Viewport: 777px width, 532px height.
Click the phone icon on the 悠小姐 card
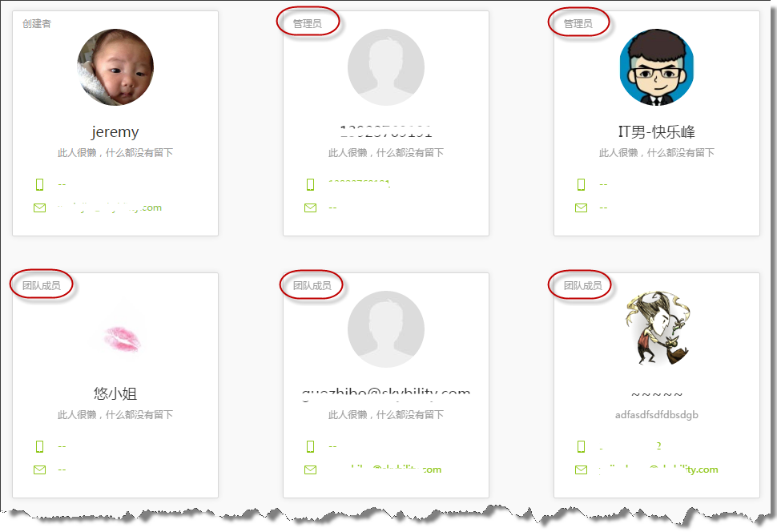click(x=39, y=446)
